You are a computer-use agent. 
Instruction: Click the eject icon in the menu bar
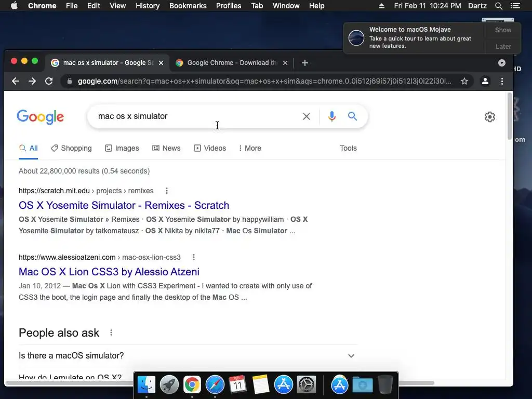coord(381,6)
